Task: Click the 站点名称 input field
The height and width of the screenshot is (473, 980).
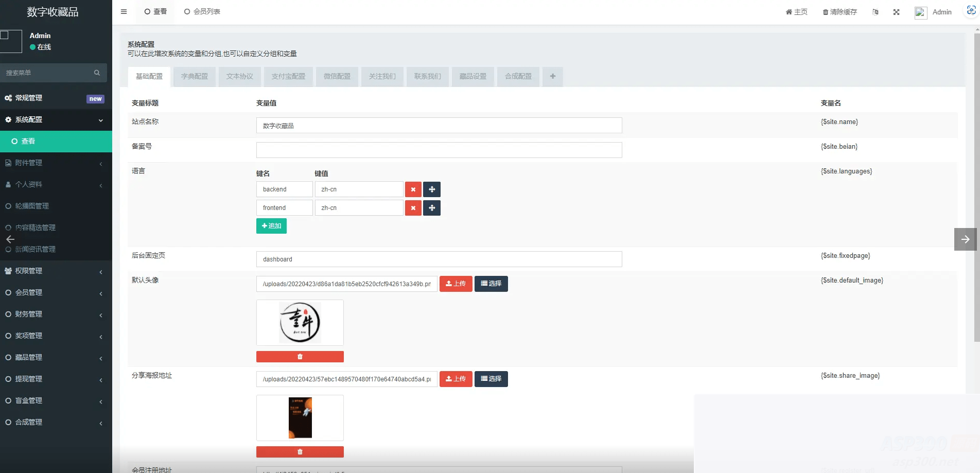Action: (439, 126)
